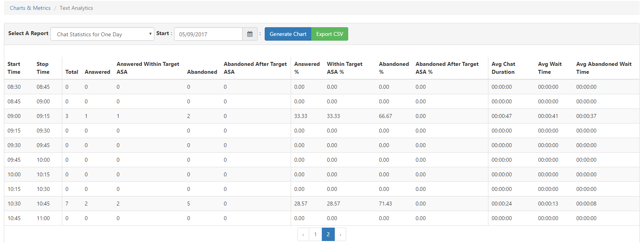Select the 10:15 start time cell
Image resolution: width=644 pixels, height=243 pixels.
(14, 189)
